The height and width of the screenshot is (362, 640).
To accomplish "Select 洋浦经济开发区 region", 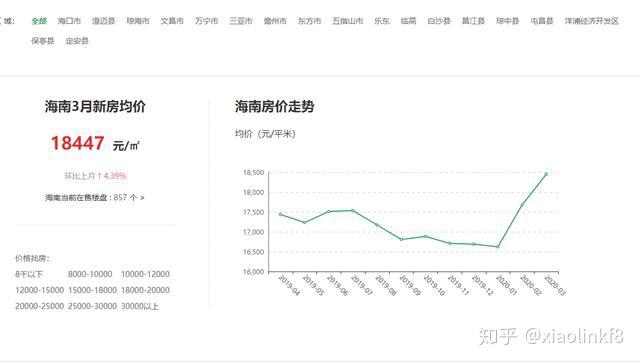I will [592, 21].
